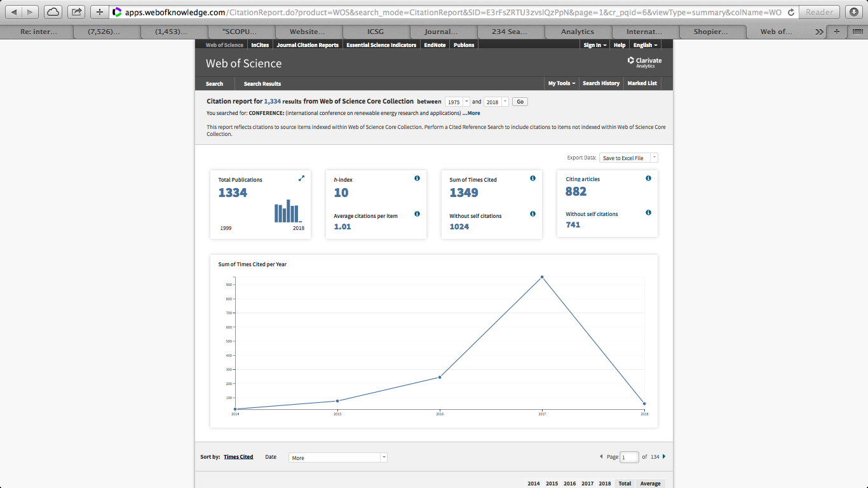Click the Share icon in toolbar
Image resolution: width=868 pixels, height=488 pixels.
[x=76, y=11]
